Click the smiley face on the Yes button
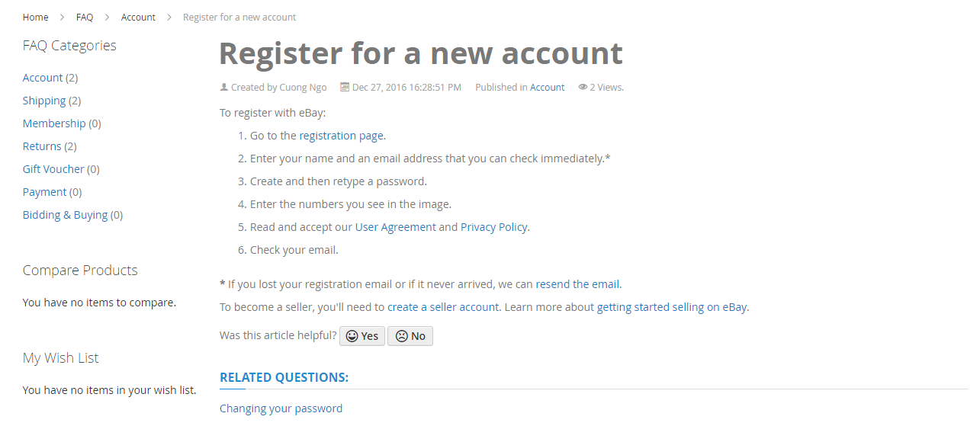Screen dimensions: 980x426 352,336
